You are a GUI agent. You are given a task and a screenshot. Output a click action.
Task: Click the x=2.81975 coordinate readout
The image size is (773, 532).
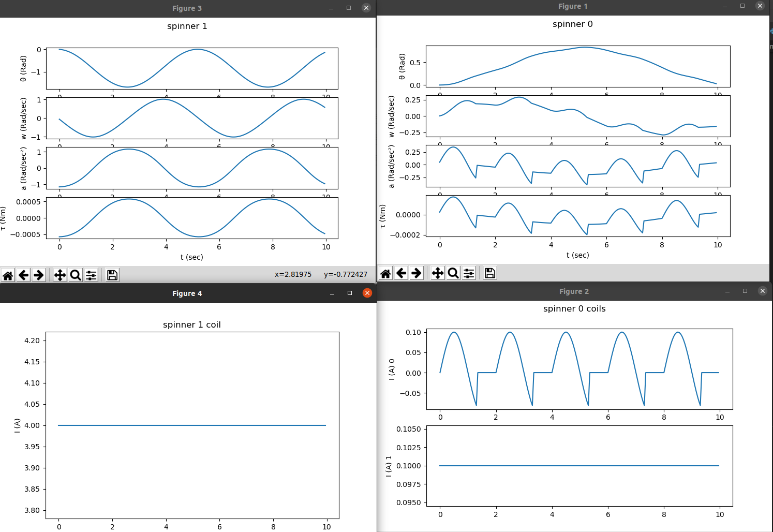click(x=293, y=274)
